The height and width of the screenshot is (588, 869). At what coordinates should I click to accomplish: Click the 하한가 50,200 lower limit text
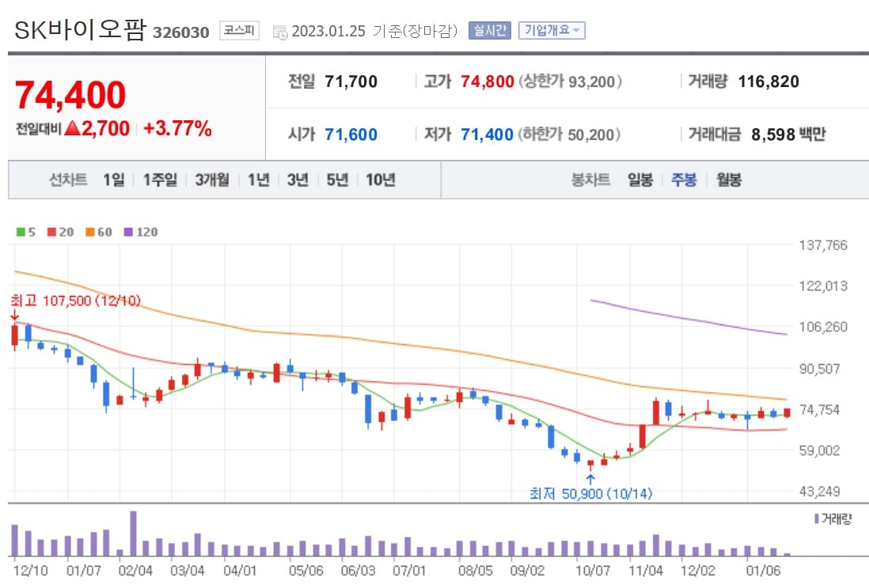(569, 134)
